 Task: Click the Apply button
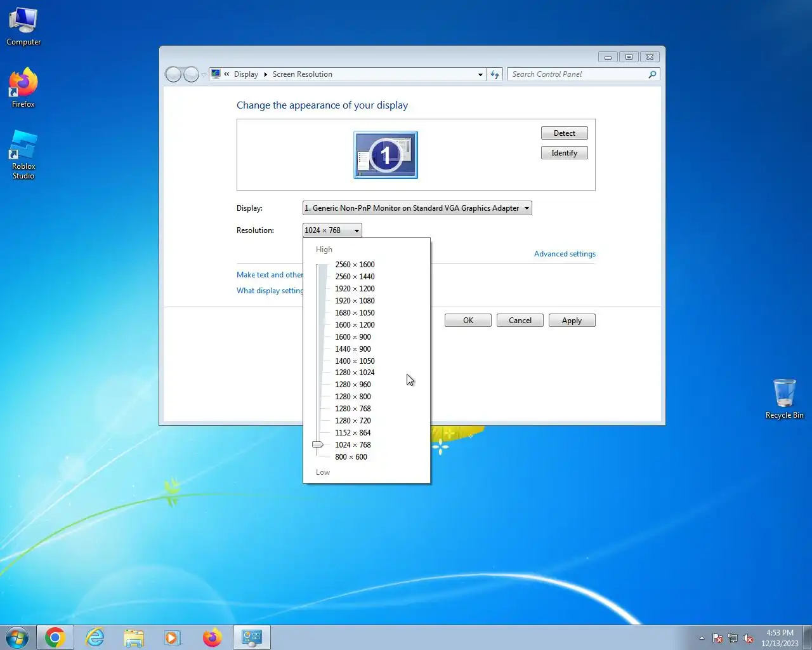point(572,321)
